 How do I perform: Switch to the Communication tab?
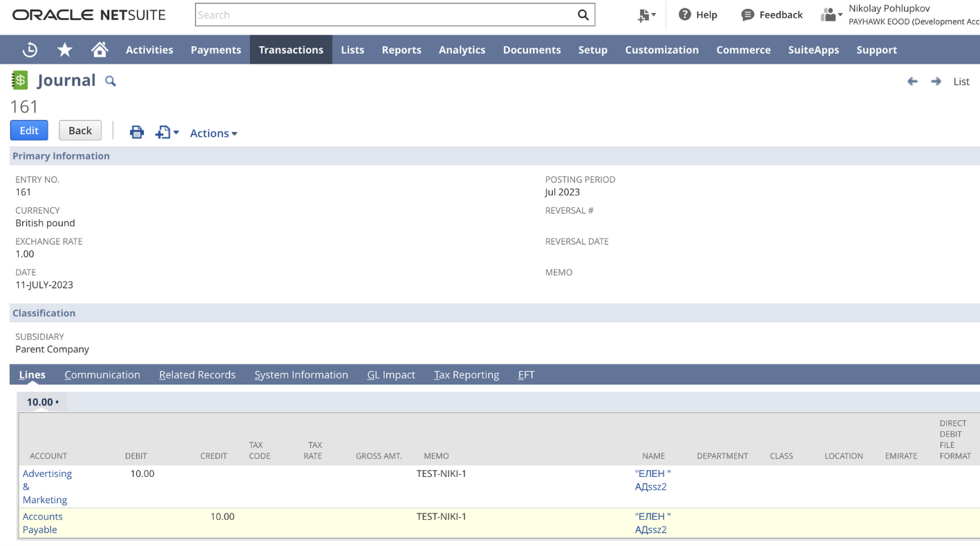point(102,375)
